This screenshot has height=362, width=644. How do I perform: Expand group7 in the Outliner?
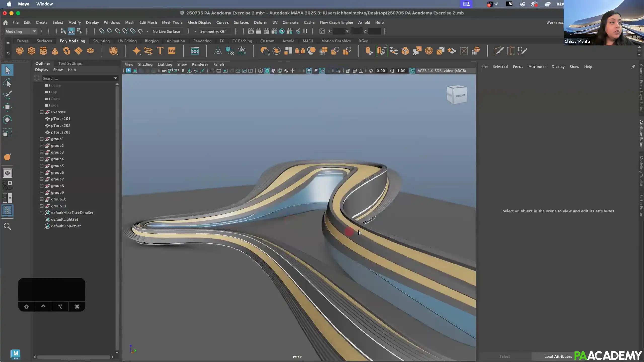pos(42,179)
